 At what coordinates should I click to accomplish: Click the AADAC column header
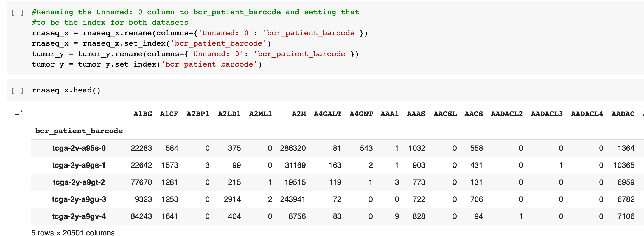[x=623, y=114]
